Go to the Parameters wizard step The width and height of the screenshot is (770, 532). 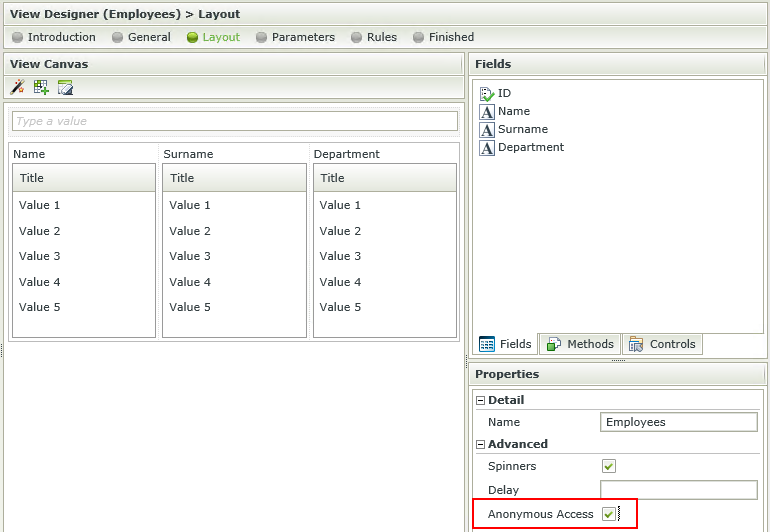coord(296,37)
